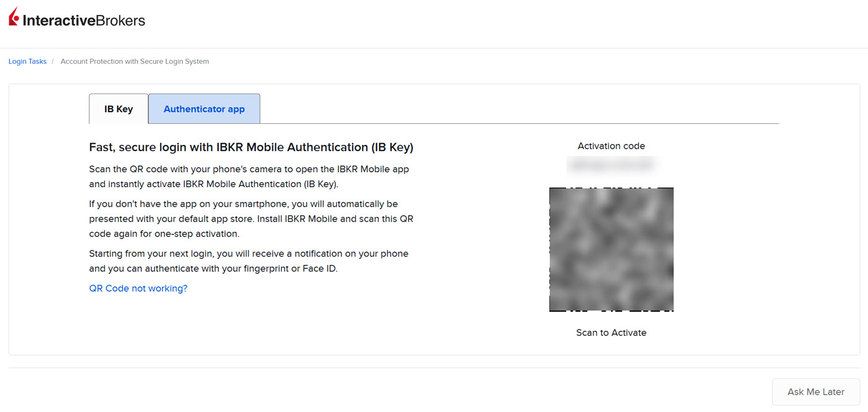Screen dimensions: 868x412
Task: Click paragraph starting 'Starting from your next login'
Action: [249, 261]
